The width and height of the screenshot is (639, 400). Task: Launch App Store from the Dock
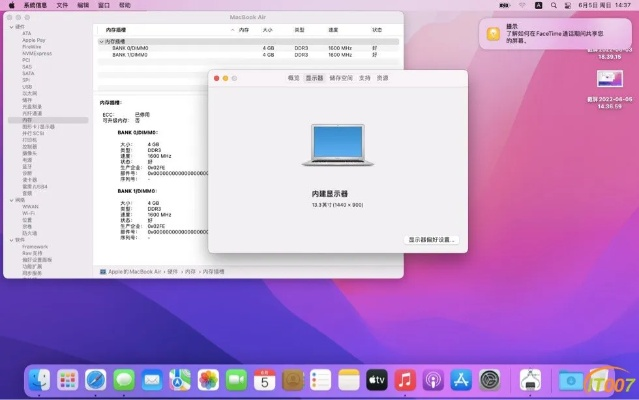click(x=461, y=380)
